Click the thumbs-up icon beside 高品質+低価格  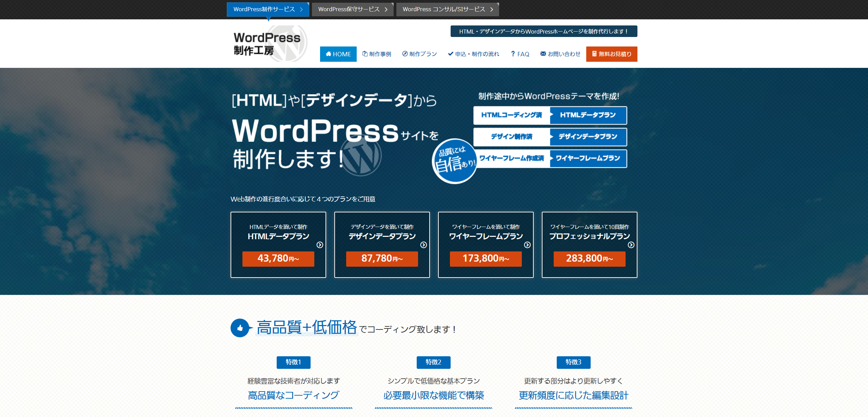240,328
